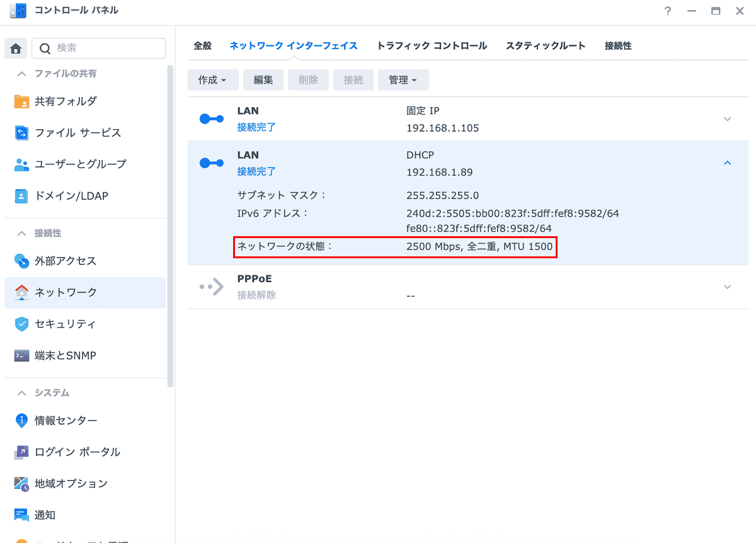Screen dimensions: 756x543
Task: Click the 編集 button
Action: [263, 80]
